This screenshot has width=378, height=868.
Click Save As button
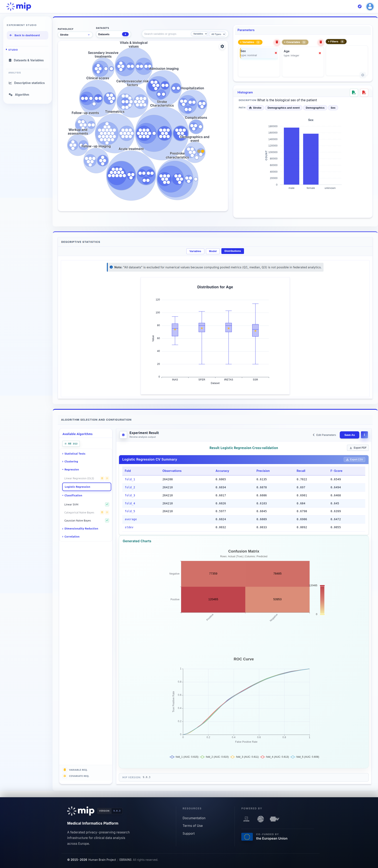[349, 435]
